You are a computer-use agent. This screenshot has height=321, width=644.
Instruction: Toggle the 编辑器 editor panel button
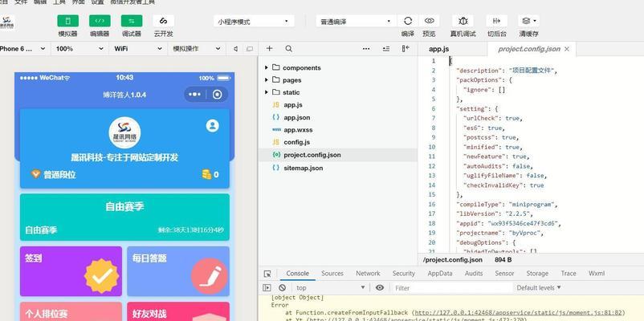(100, 21)
